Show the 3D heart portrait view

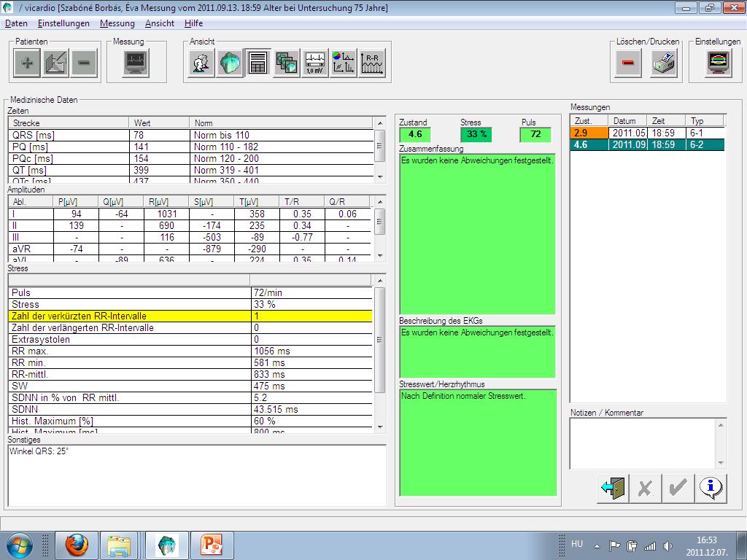[230, 63]
